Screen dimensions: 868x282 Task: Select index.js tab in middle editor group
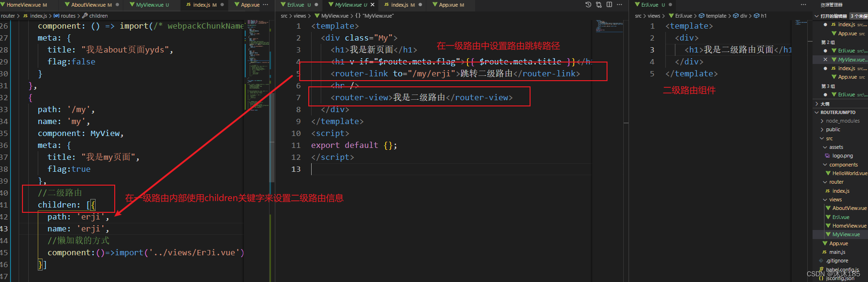(x=401, y=5)
